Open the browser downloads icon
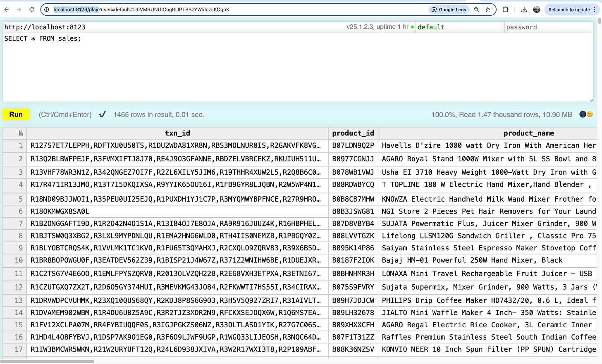The height and width of the screenshot is (364, 602). click(x=524, y=10)
